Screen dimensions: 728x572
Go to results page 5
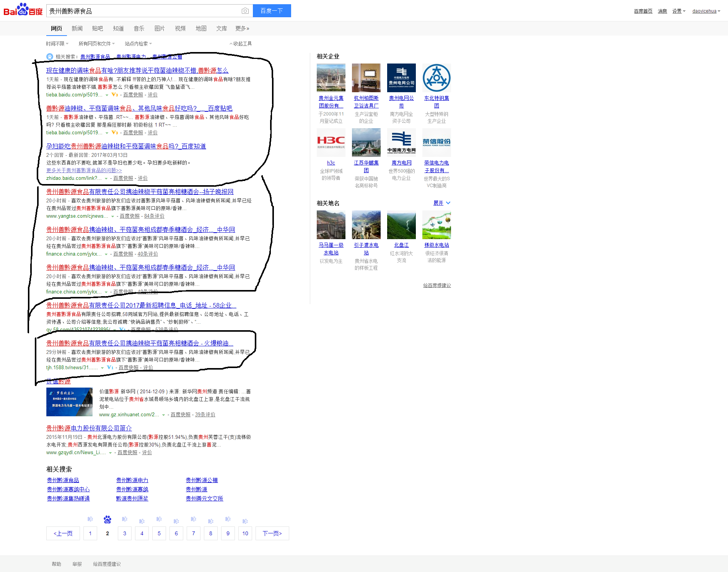(x=159, y=533)
